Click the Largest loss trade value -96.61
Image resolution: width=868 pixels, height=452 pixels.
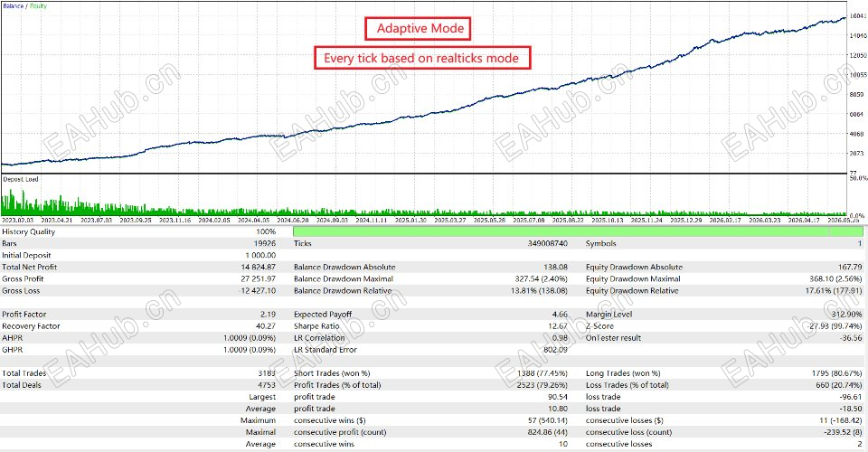coord(851,397)
